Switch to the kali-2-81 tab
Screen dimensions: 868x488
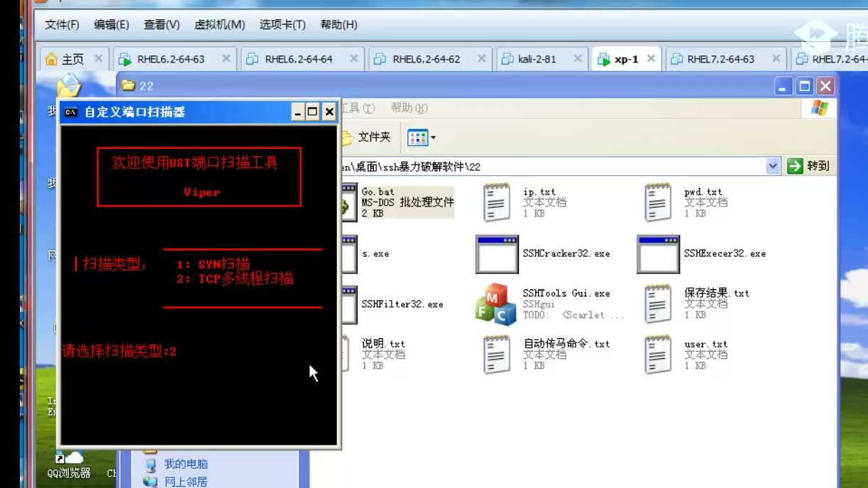coord(537,59)
